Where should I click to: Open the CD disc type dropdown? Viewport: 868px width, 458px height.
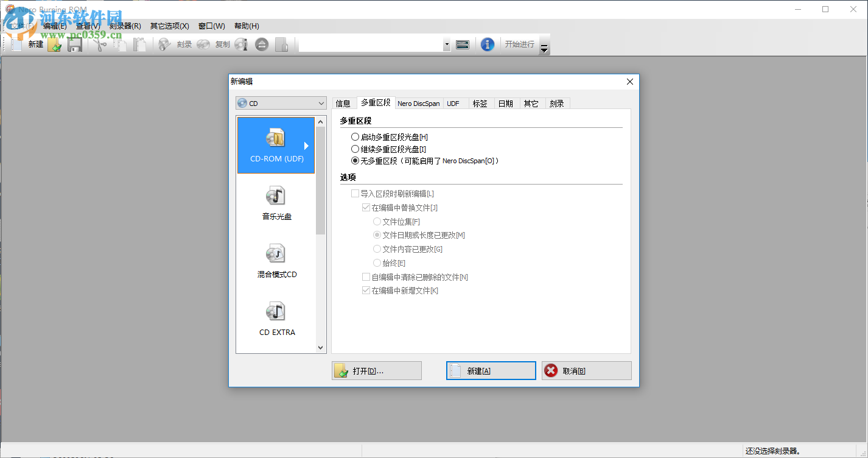281,104
